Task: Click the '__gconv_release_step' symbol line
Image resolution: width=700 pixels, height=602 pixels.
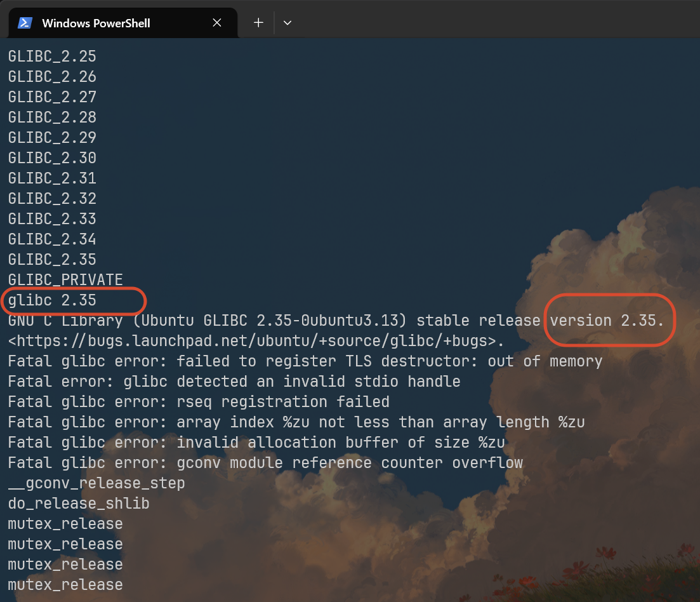Action: [x=96, y=483]
